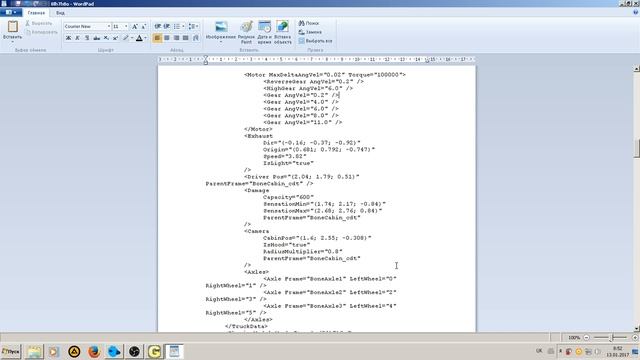Open Firefox from the taskbar
640x360 pixels.
[x=94, y=351]
